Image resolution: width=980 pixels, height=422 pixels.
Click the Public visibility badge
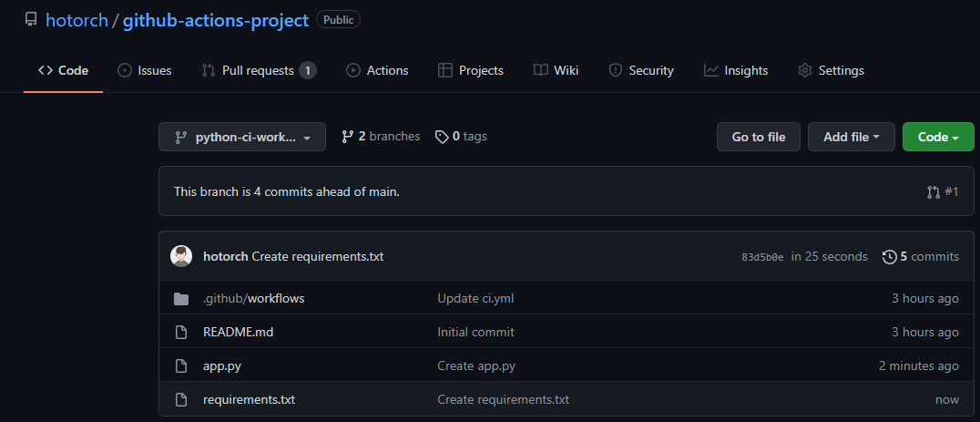coord(338,20)
